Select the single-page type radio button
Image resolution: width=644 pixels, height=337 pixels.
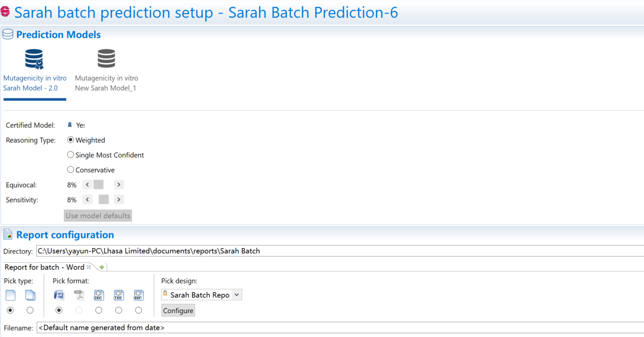[10, 310]
